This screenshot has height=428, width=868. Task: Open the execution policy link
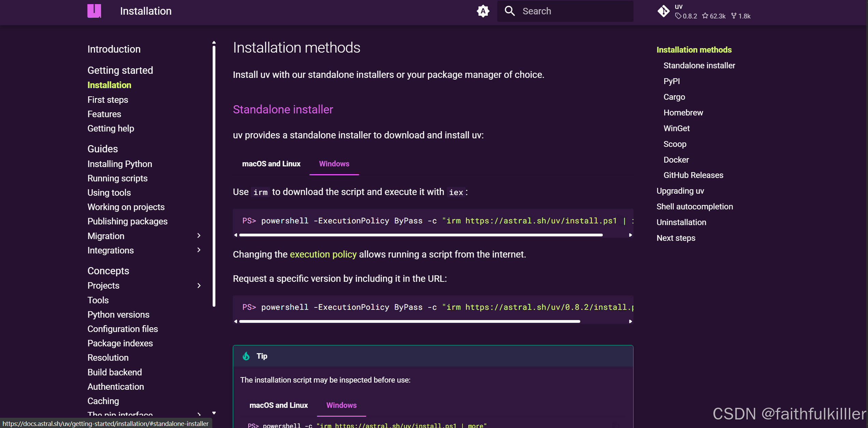tap(323, 254)
